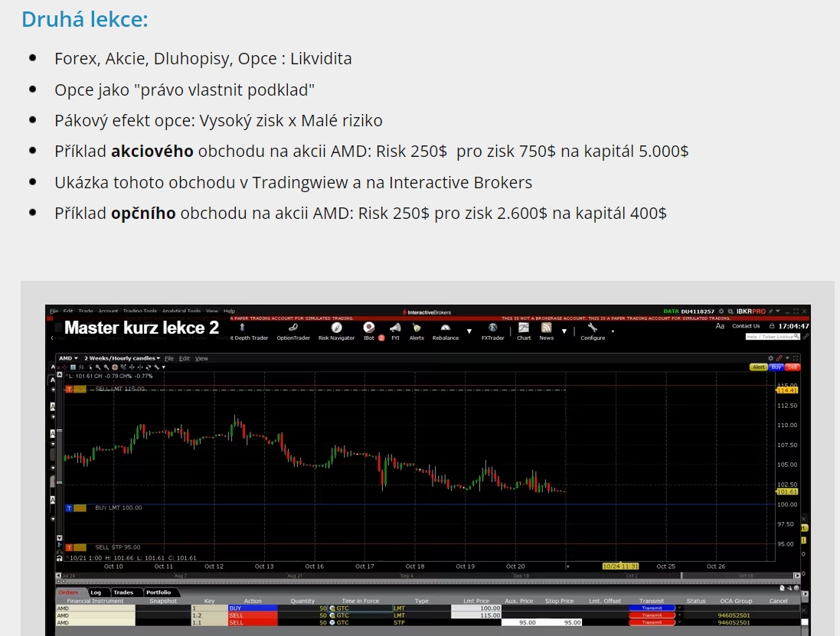Open the Configure wrench settings
This screenshot has height=636, width=840.
tap(593, 332)
